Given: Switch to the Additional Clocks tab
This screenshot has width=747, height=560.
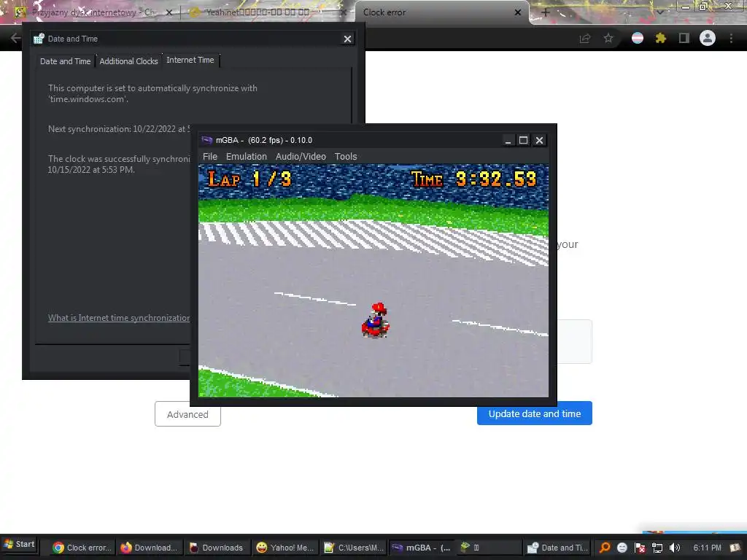Looking at the screenshot, I should tap(128, 61).
